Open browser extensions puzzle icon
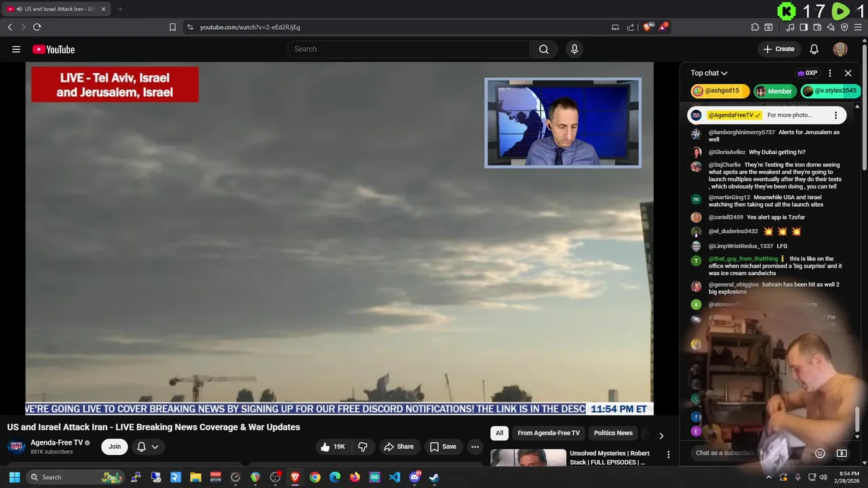The image size is (868, 488). tap(755, 27)
